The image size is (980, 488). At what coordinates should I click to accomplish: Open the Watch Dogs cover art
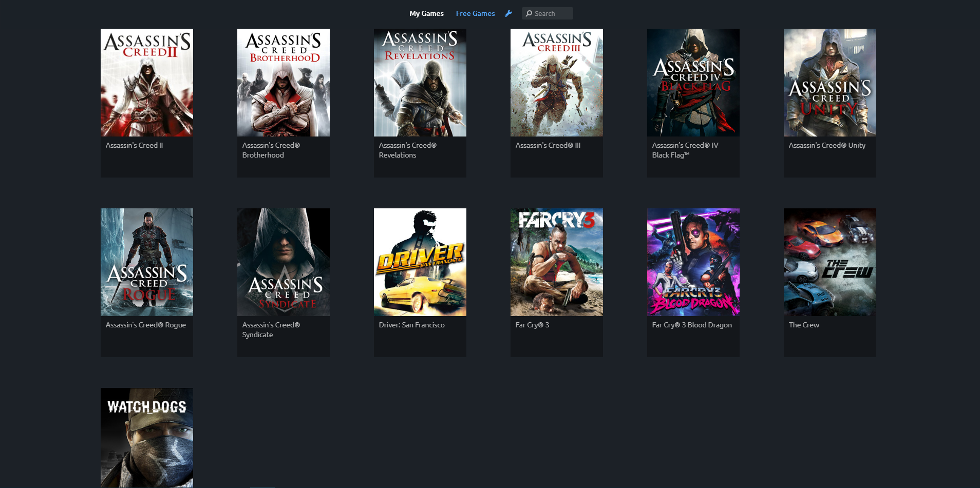click(x=147, y=438)
